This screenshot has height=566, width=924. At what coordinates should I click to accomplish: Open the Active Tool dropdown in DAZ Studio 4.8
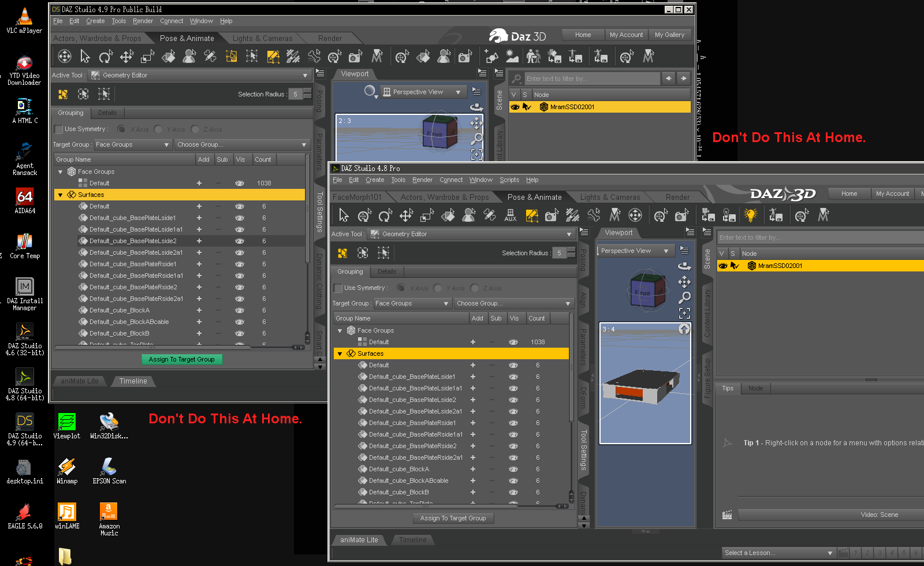(x=471, y=234)
